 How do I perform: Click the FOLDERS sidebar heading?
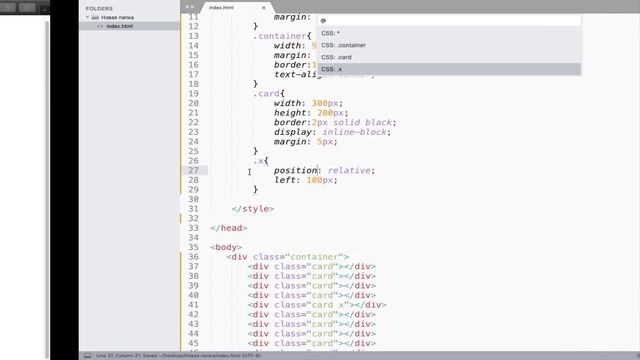pyautogui.click(x=99, y=8)
